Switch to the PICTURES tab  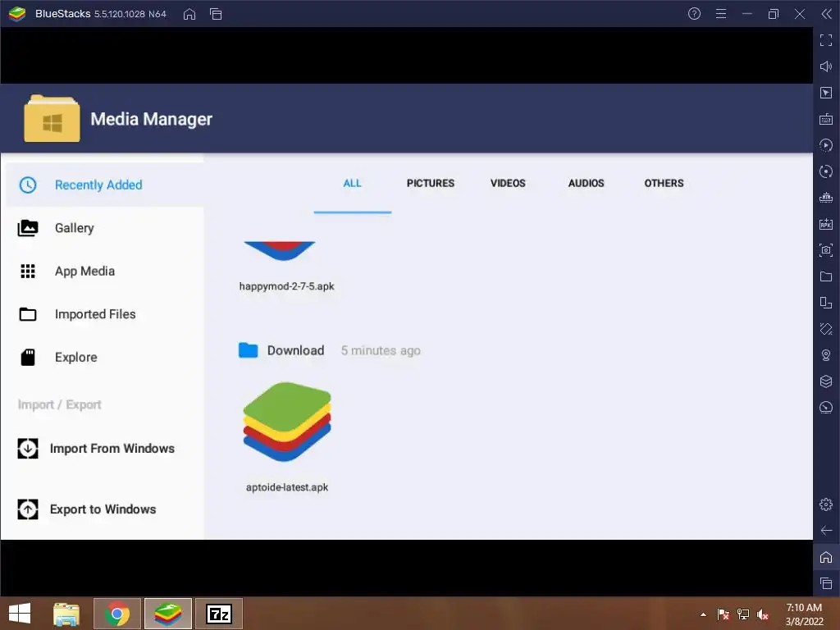pyautogui.click(x=430, y=183)
